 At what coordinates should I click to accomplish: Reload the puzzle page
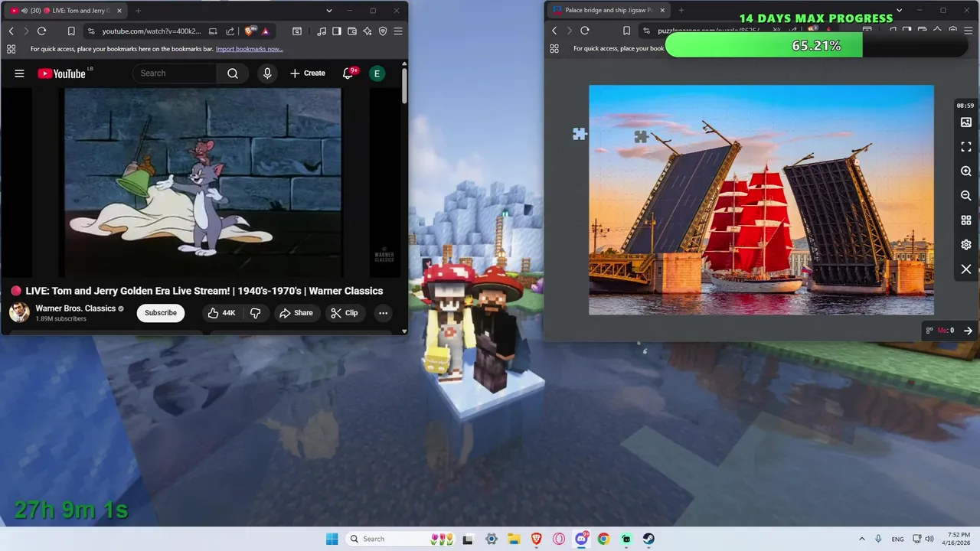pyautogui.click(x=585, y=31)
